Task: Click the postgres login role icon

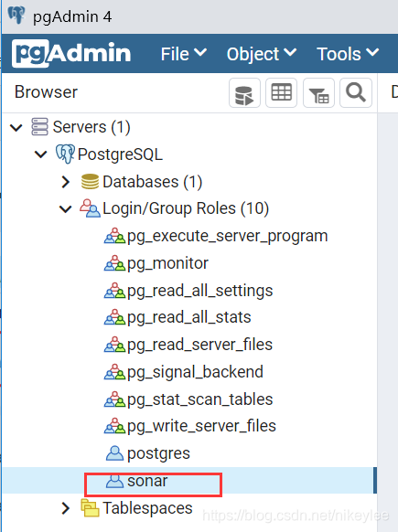Action: click(x=114, y=453)
